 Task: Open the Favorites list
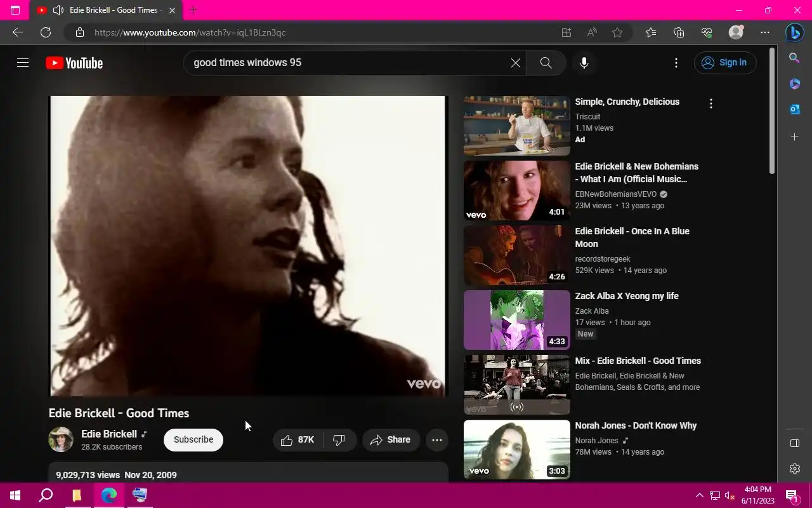pos(651,32)
